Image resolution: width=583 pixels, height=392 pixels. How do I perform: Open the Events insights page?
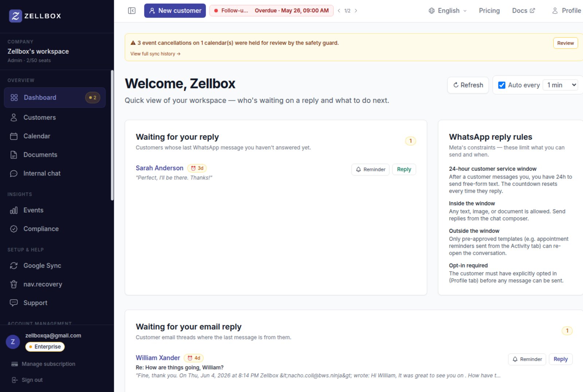(x=55, y=210)
